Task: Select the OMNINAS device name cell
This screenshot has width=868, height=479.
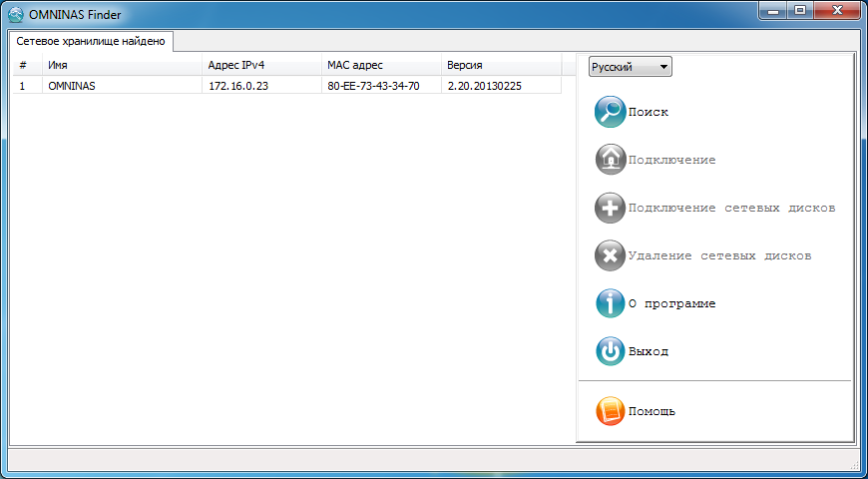Action: point(123,86)
